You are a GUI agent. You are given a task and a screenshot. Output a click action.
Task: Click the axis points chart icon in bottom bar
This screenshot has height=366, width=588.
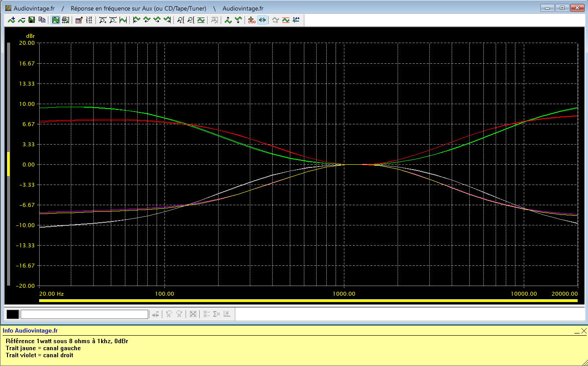point(226,314)
